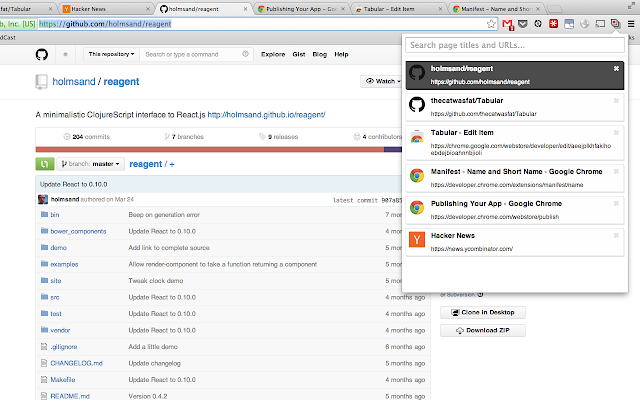Image resolution: width=640 pixels, height=400 pixels.
Task: View 9 releases
Action: pyautogui.click(x=278, y=137)
